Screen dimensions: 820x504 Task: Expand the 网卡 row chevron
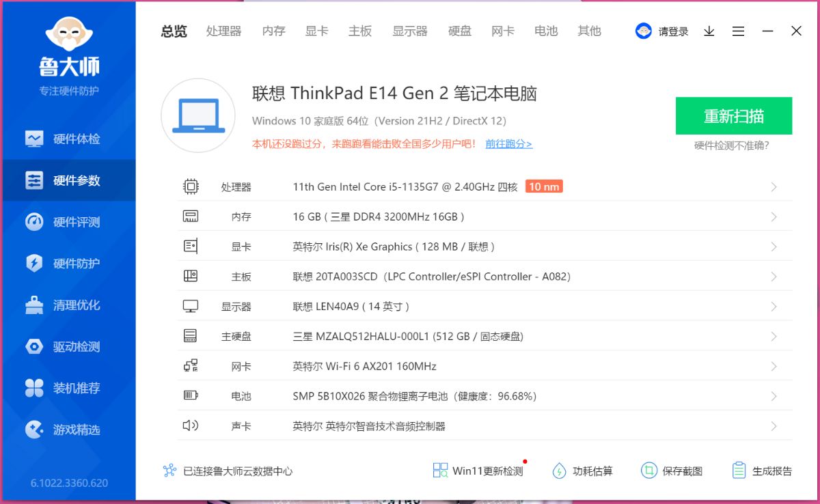(x=774, y=366)
